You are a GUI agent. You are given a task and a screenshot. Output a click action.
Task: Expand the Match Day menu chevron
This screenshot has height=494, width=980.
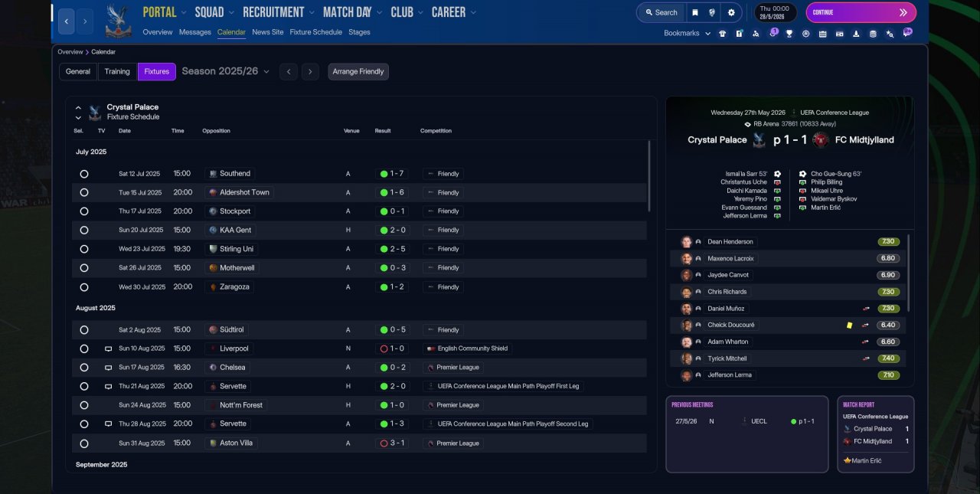click(x=378, y=12)
